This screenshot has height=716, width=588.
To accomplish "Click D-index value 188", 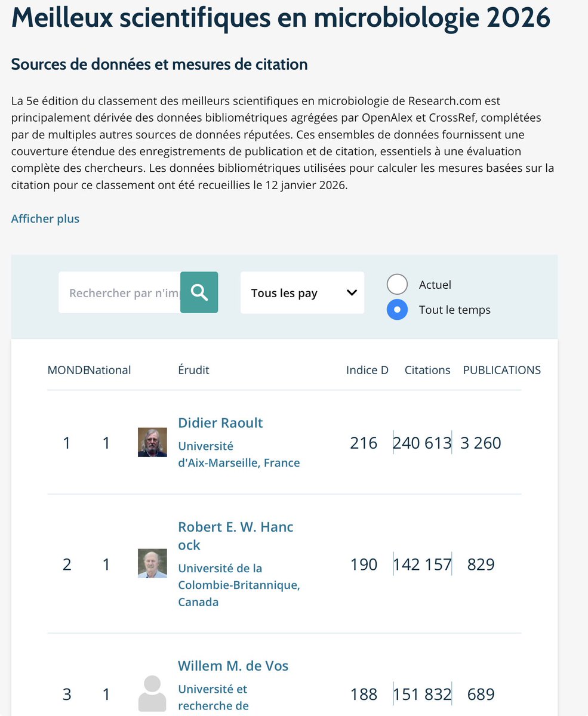I will pyautogui.click(x=364, y=695).
